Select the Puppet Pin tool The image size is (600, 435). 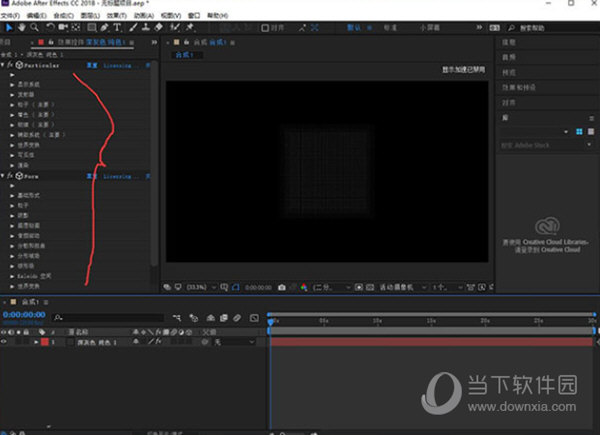(190, 27)
